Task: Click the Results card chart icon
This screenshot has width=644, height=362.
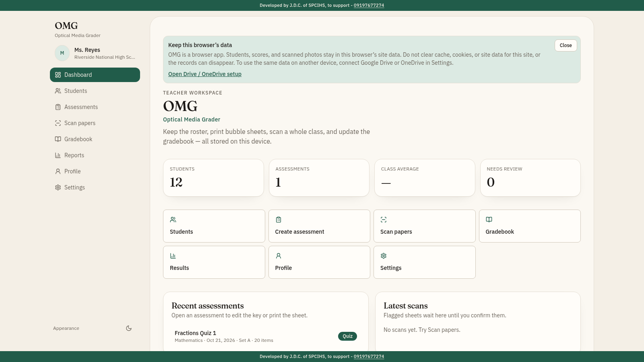Action: pyautogui.click(x=173, y=256)
